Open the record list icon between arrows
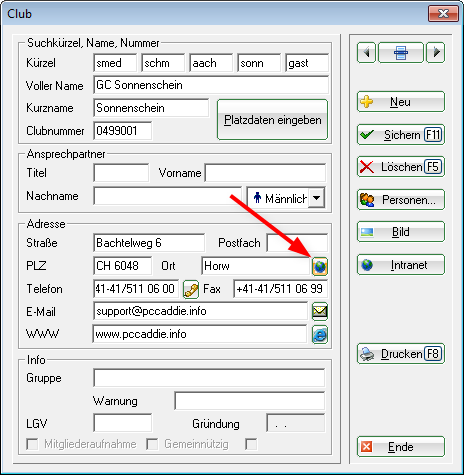 click(401, 52)
